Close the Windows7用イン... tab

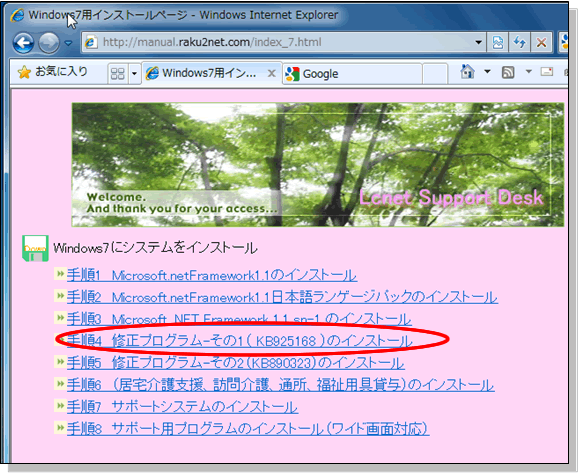coord(271,73)
